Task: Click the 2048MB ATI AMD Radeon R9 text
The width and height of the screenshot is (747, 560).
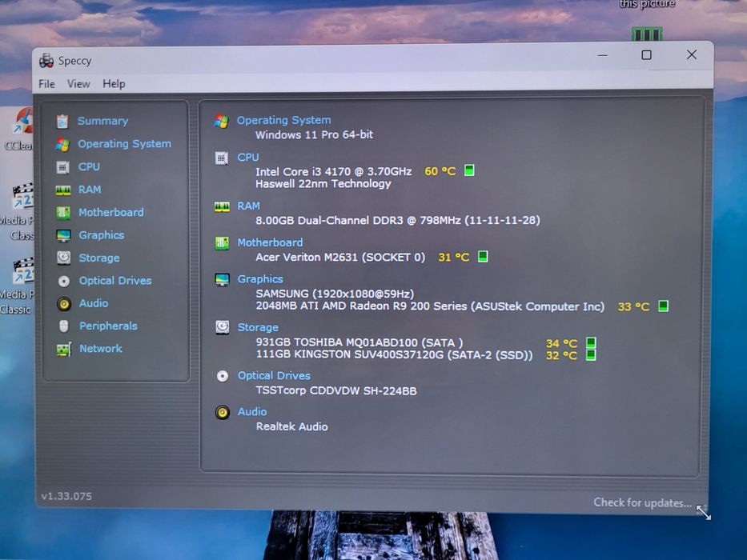Action: click(x=430, y=306)
